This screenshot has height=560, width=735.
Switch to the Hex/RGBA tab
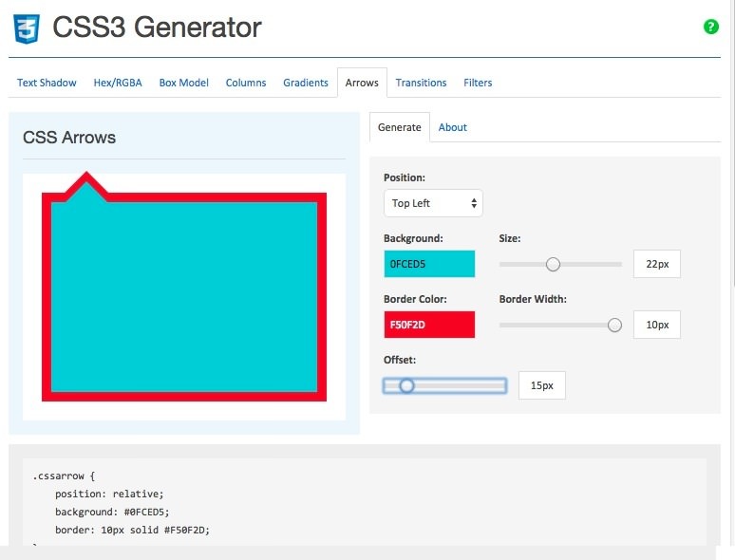coord(118,83)
